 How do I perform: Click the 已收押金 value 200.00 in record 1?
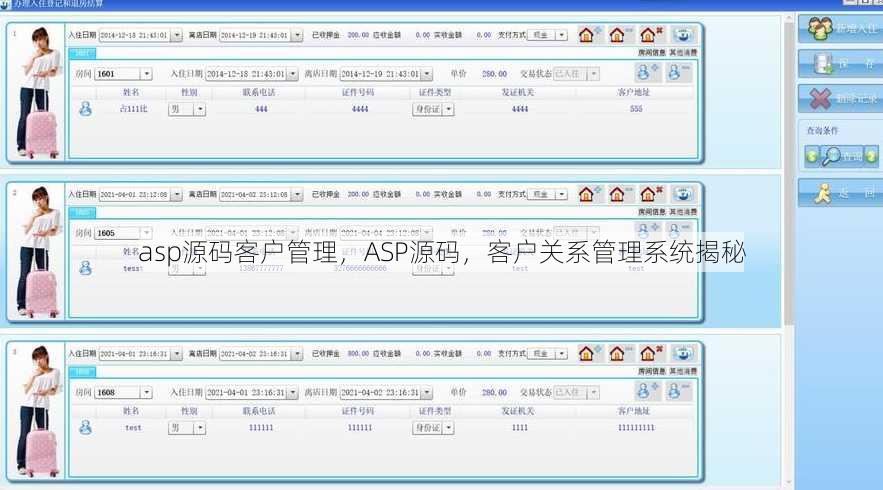[358, 35]
